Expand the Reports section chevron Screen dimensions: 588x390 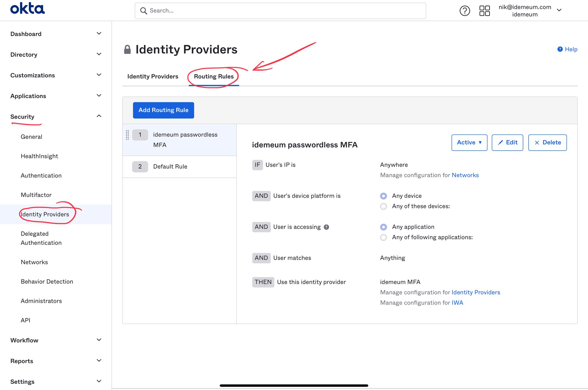99,360
